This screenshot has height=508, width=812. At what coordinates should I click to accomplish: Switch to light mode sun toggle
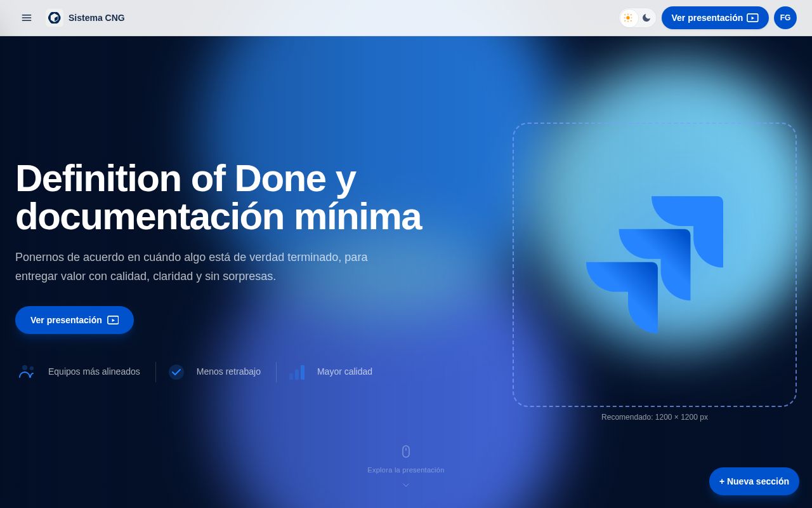[628, 18]
